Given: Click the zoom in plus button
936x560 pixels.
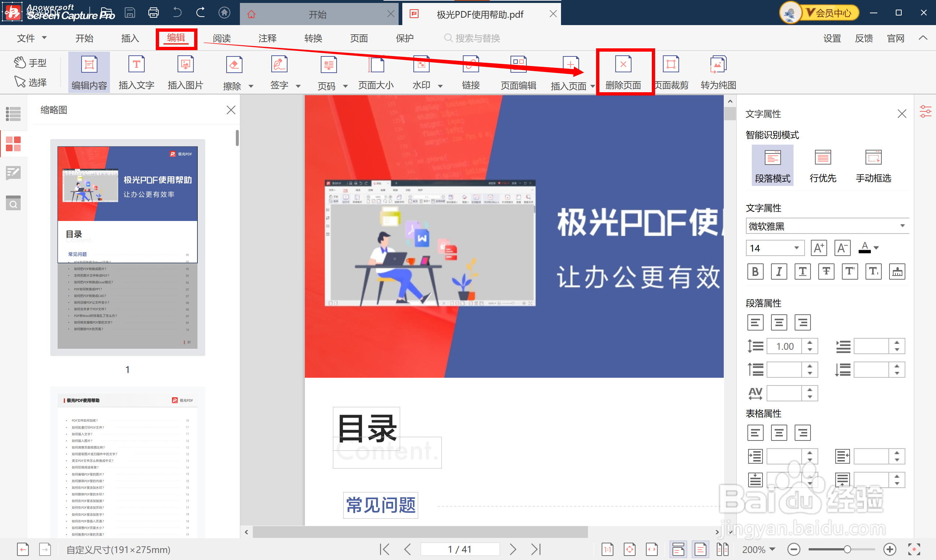Looking at the screenshot, I should point(889,549).
